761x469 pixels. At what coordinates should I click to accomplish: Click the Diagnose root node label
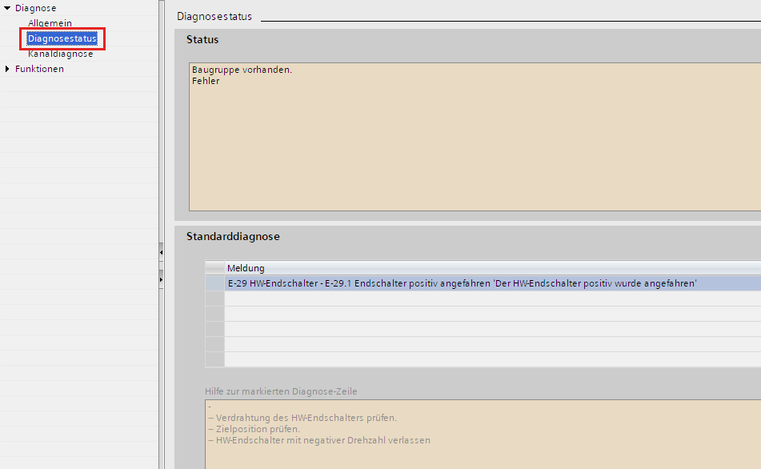(x=36, y=8)
